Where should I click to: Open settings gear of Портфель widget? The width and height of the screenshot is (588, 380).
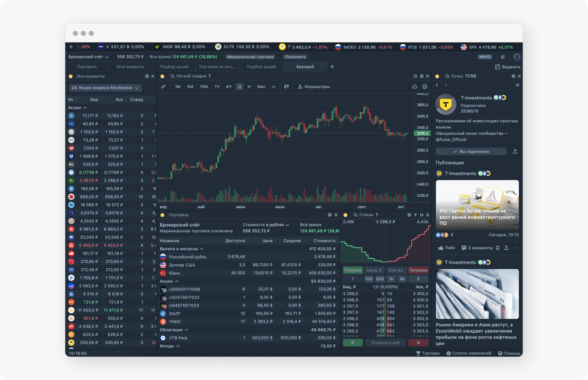coord(330,215)
